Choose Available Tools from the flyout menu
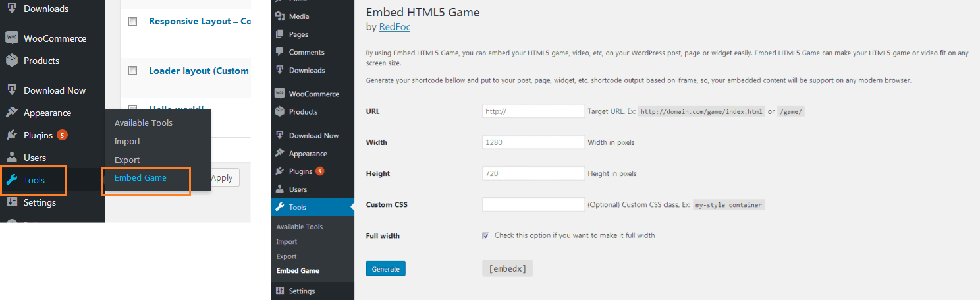The image size is (980, 300). coord(144,123)
